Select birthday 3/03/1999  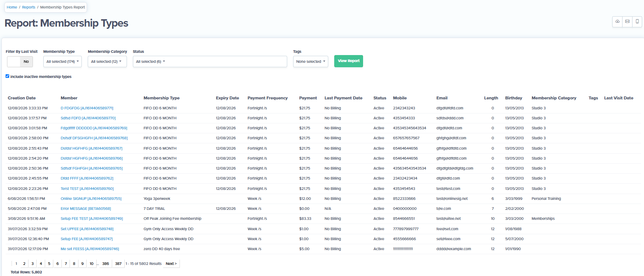pos(514,199)
